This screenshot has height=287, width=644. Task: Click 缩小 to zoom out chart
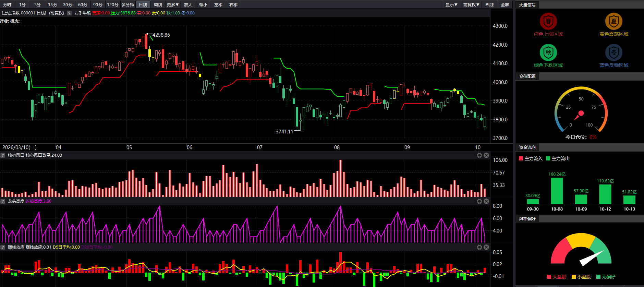coord(203,4)
